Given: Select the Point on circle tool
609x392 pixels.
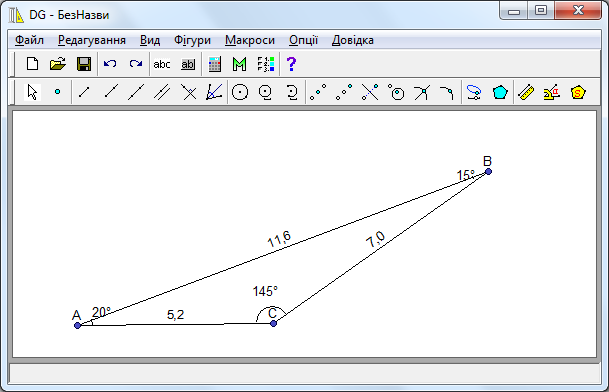Looking at the screenshot, I should click(x=396, y=92).
